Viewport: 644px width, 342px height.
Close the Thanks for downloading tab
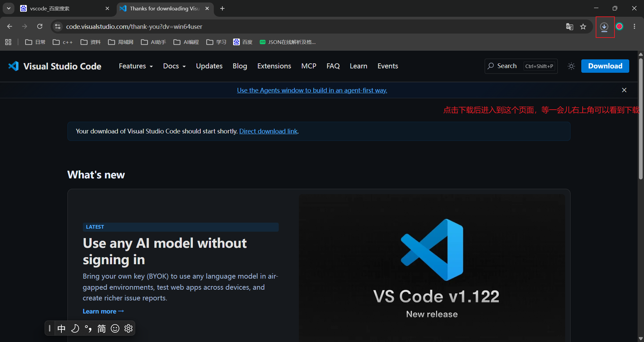pos(207,8)
